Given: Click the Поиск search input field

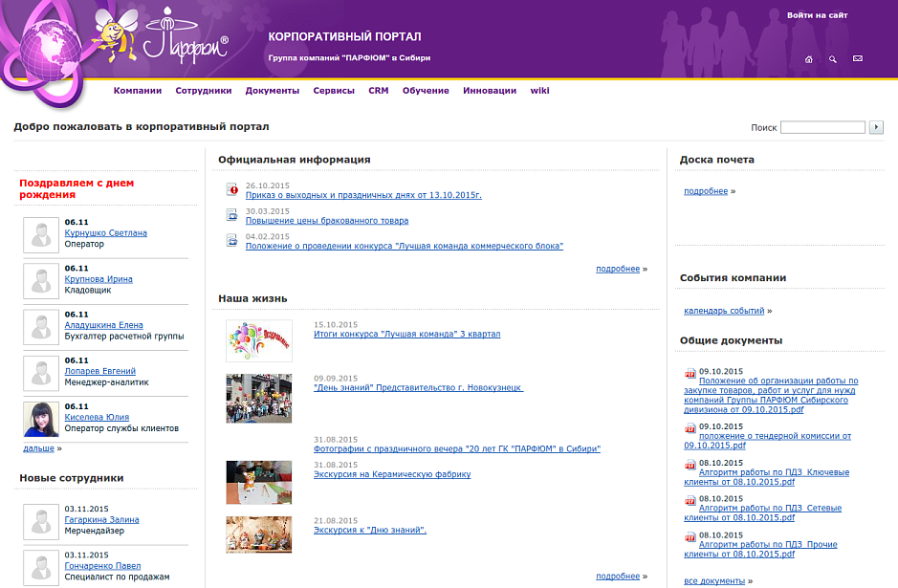Looking at the screenshot, I should [x=823, y=127].
